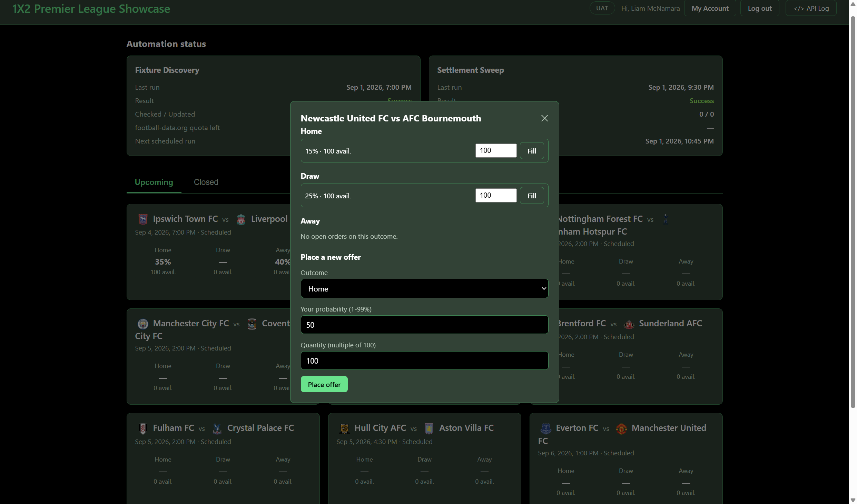Click 'Hi, Liam McNamara' greeting
The width and height of the screenshot is (857, 504).
coord(650,8)
